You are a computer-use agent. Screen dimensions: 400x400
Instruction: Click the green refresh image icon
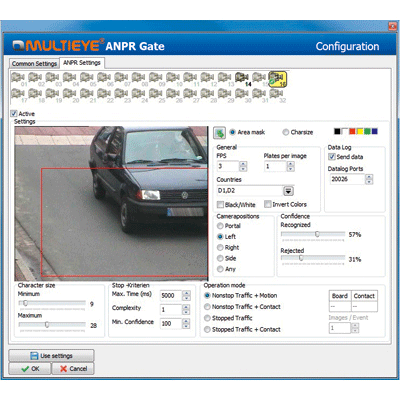[219, 133]
